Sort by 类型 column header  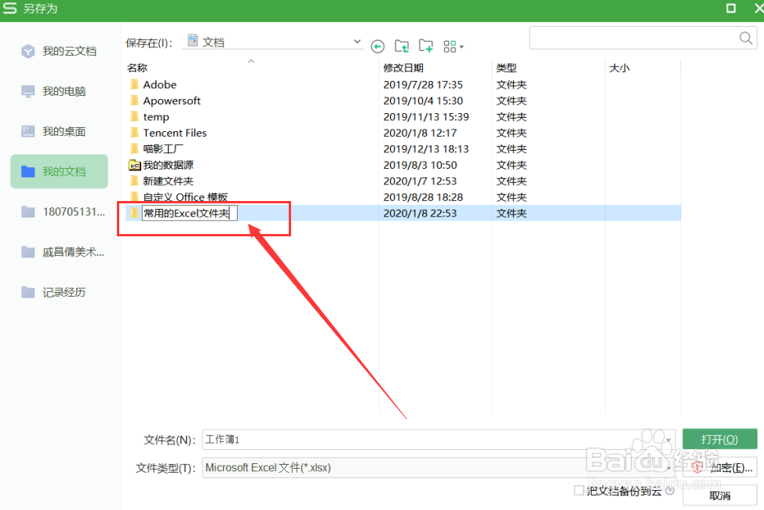(506, 68)
